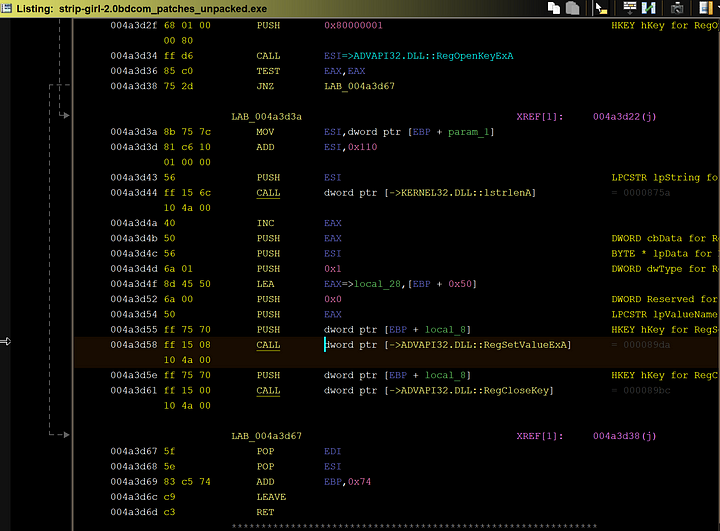Click the RET mnemonic at 004a3d6d

pyautogui.click(x=265, y=512)
